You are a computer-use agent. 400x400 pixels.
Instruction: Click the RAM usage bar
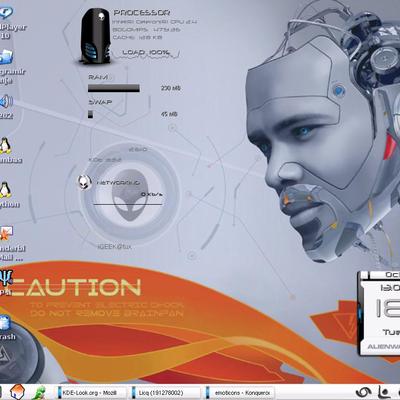(114, 88)
